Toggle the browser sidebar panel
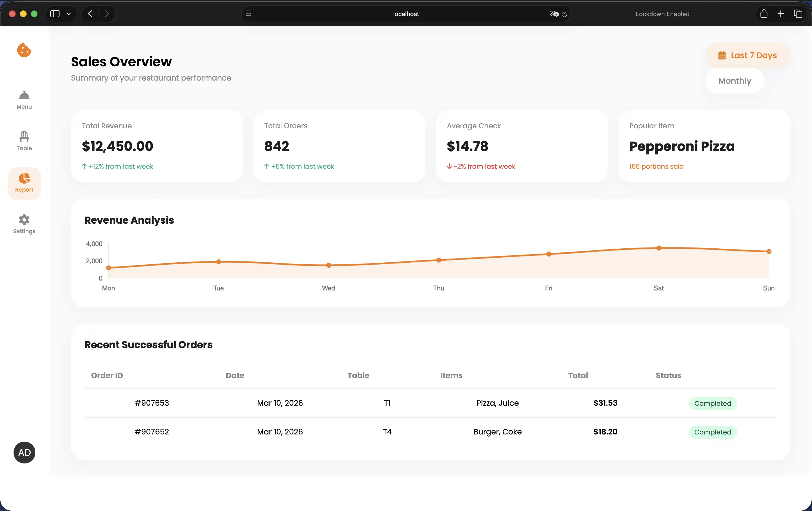Viewport: 812px width, 511px height. tap(55, 14)
